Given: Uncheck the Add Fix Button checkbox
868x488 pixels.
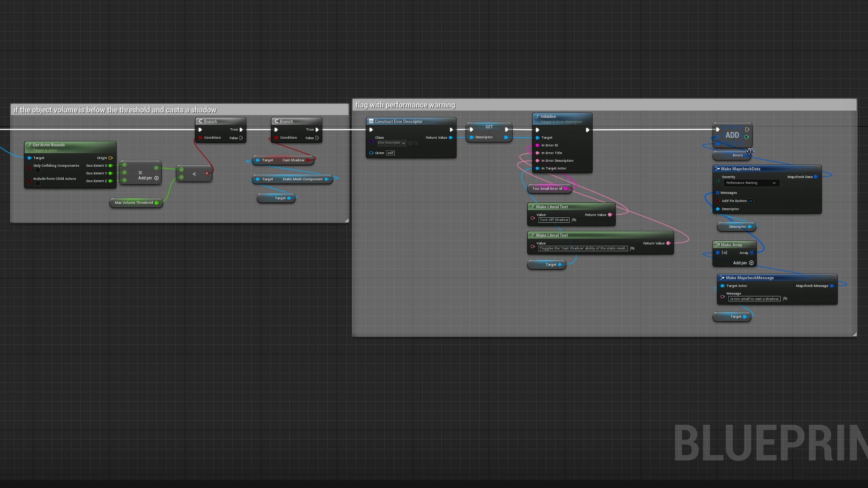Looking at the screenshot, I should 751,201.
